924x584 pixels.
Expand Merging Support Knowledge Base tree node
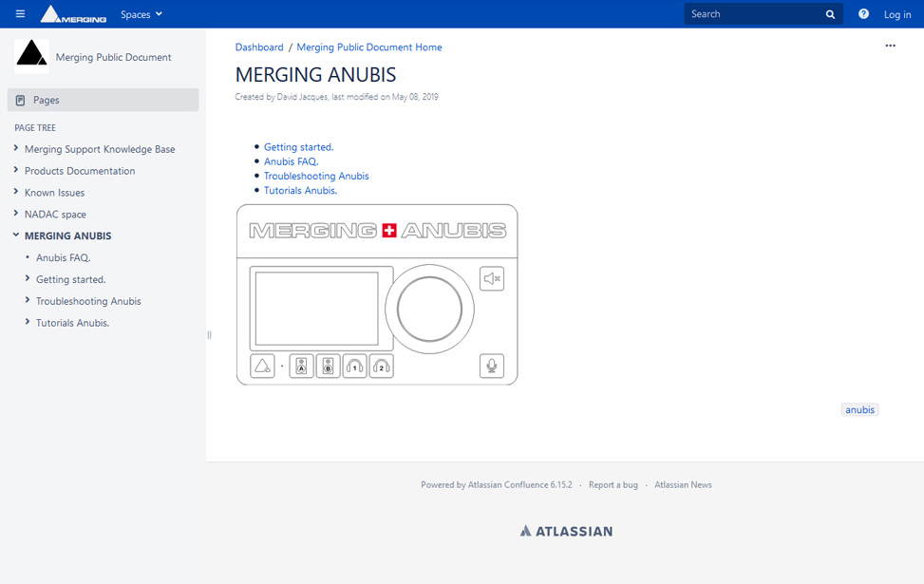[x=16, y=148]
